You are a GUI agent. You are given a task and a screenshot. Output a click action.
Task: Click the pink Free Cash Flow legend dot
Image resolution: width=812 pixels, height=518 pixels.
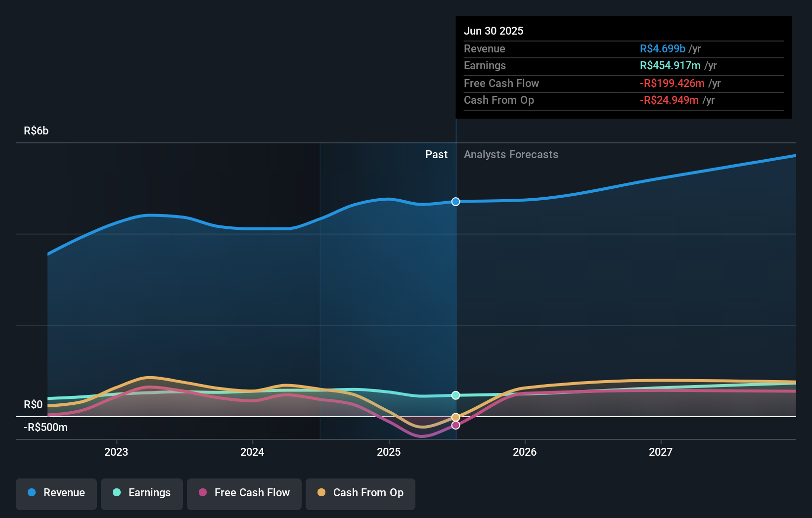(203, 493)
